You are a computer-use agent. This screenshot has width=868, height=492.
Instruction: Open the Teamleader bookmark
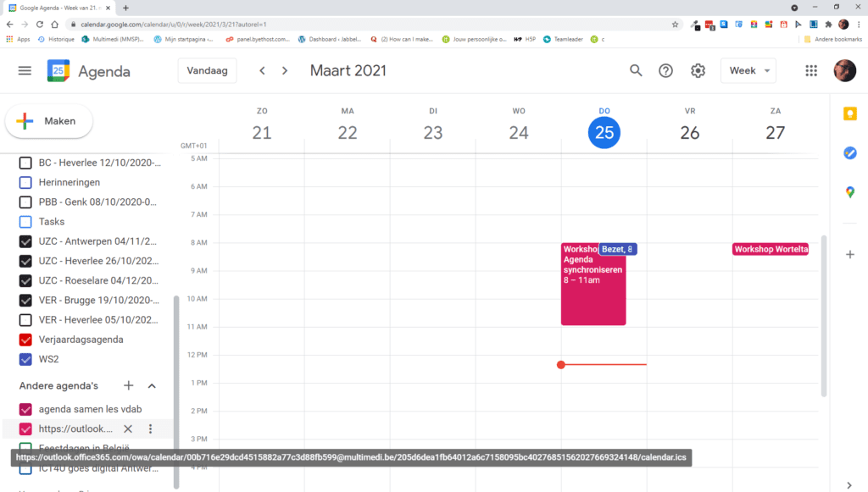563,39
